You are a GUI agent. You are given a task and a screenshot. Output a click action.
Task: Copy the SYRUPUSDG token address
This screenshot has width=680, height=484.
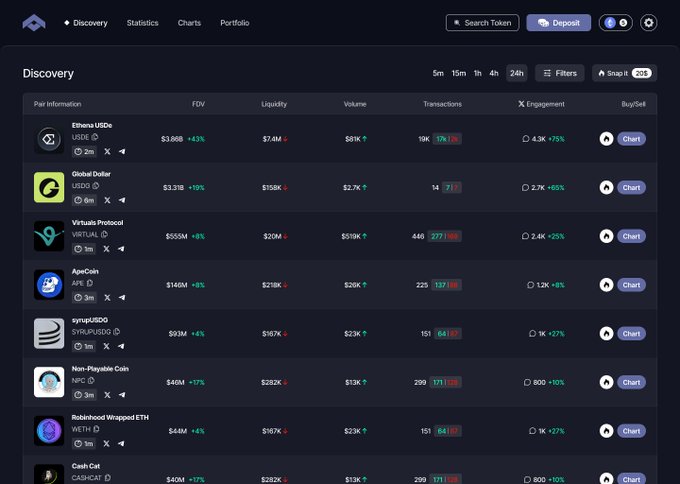116,332
